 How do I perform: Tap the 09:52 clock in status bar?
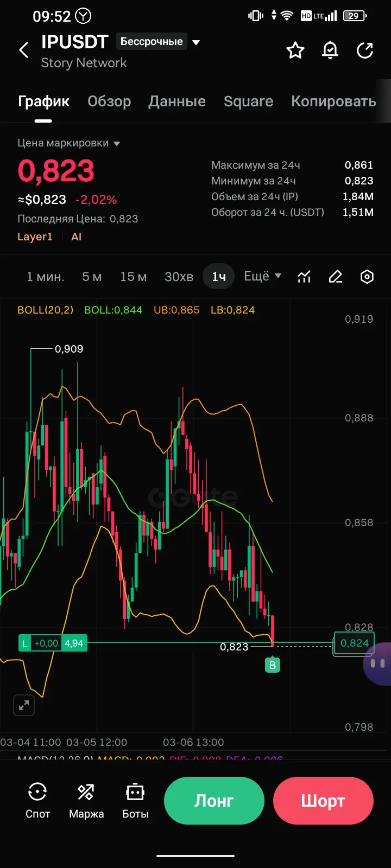[52, 16]
